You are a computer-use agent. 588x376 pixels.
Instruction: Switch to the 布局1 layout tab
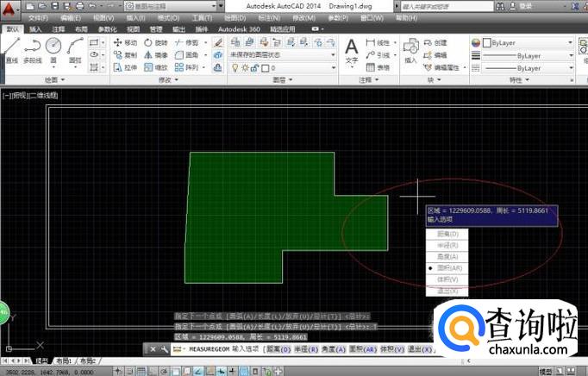pyautogui.click(x=64, y=360)
